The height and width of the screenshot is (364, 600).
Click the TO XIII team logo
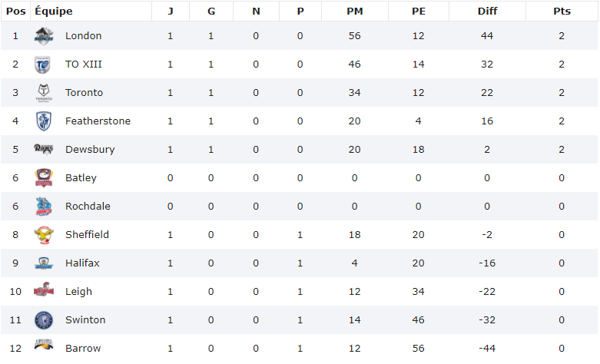tap(44, 65)
